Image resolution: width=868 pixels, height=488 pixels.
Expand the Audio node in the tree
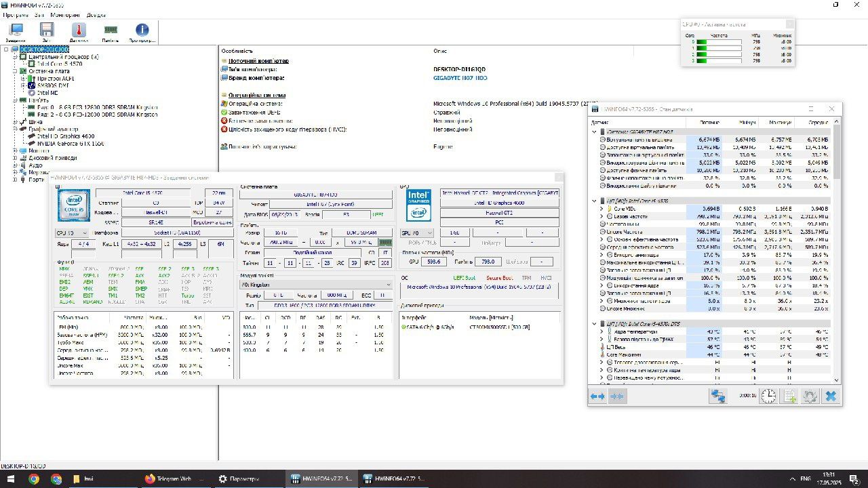(x=14, y=165)
